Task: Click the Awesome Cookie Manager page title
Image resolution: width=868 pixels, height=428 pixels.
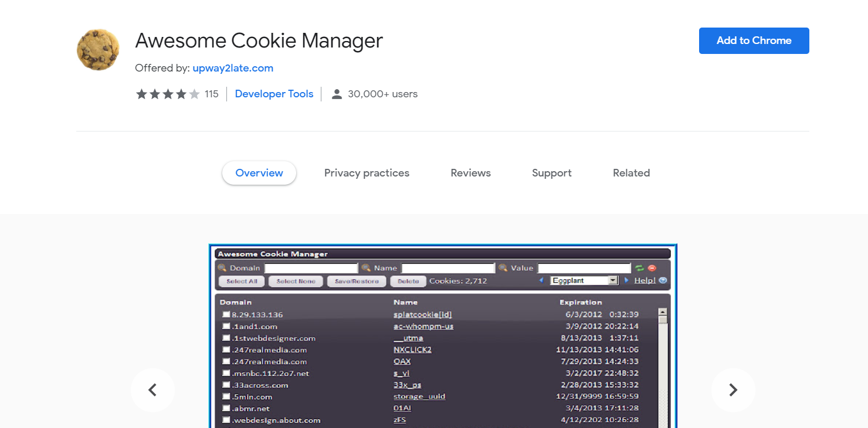Action: click(259, 40)
